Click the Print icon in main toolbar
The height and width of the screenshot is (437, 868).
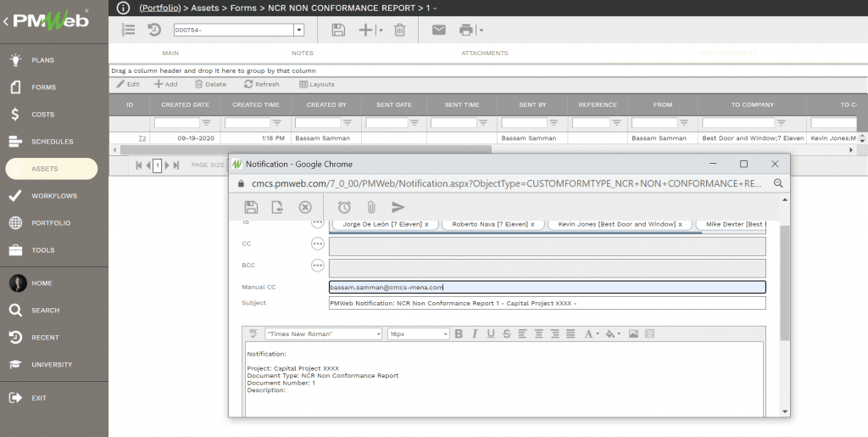click(x=467, y=30)
